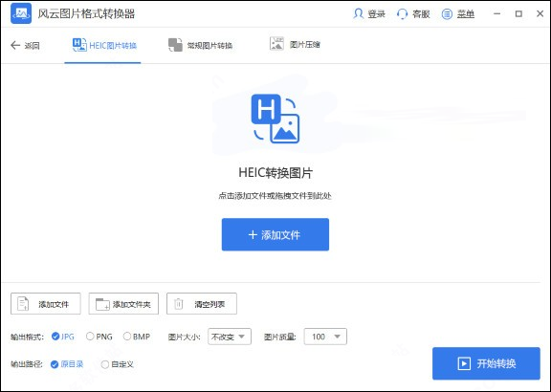Click the 登录 user profile icon
The image size is (551, 392).
click(x=358, y=13)
